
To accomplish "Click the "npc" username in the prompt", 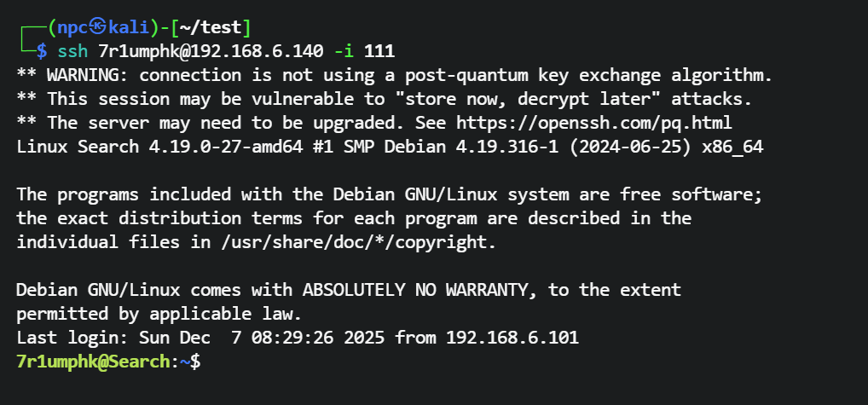I will 65,27.
